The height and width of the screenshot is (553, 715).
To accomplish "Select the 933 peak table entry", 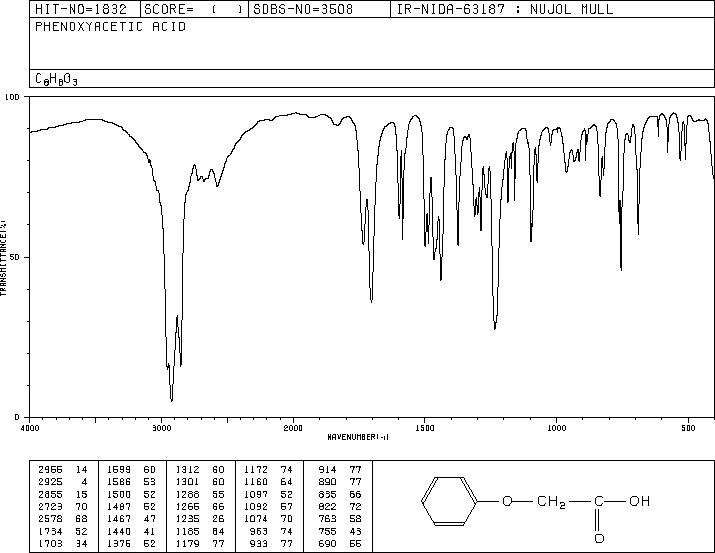I will (271, 544).
